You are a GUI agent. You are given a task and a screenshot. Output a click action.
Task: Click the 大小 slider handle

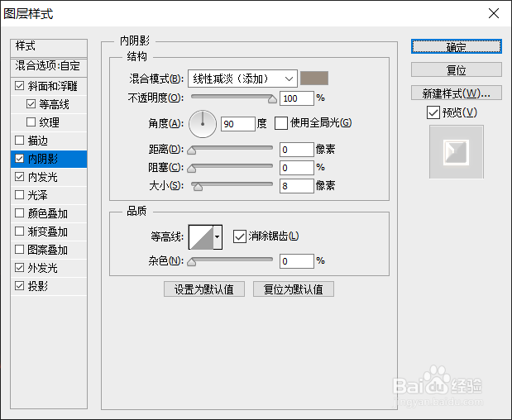[198, 187]
